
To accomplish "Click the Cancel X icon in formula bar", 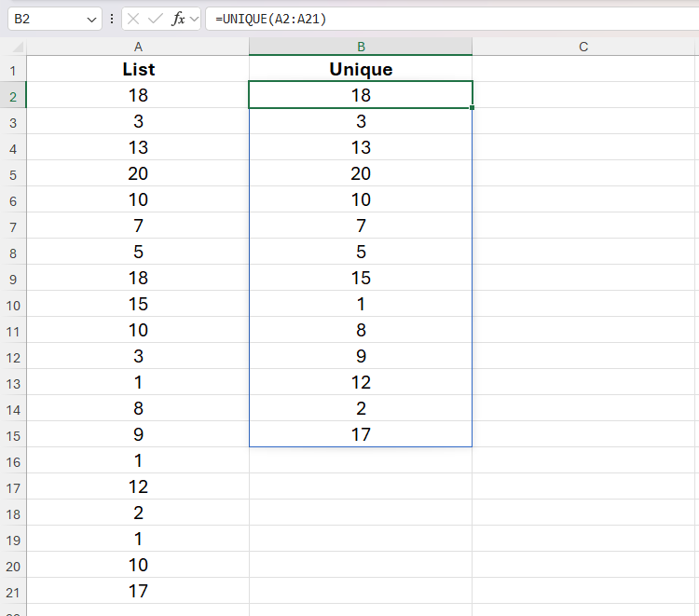I will click(x=134, y=19).
